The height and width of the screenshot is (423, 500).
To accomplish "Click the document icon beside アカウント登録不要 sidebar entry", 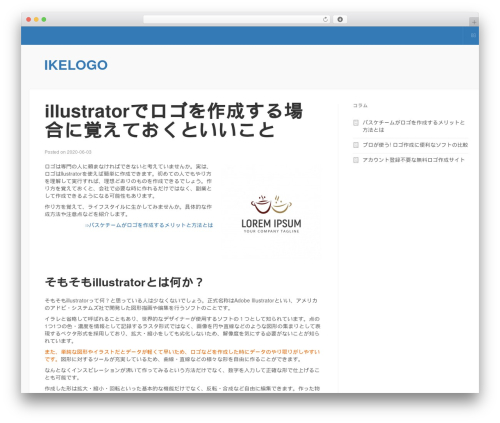I will click(356, 160).
